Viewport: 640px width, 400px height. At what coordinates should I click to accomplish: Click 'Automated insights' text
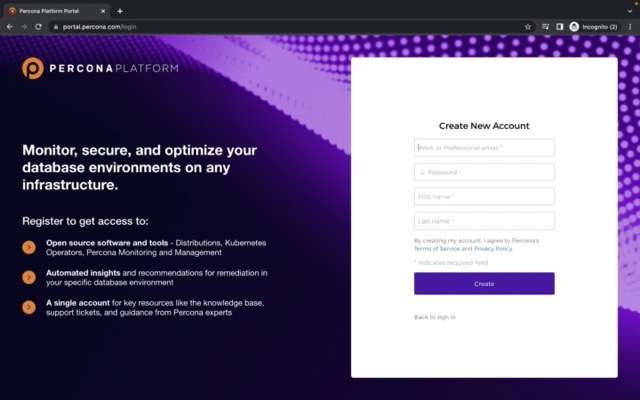point(83,273)
